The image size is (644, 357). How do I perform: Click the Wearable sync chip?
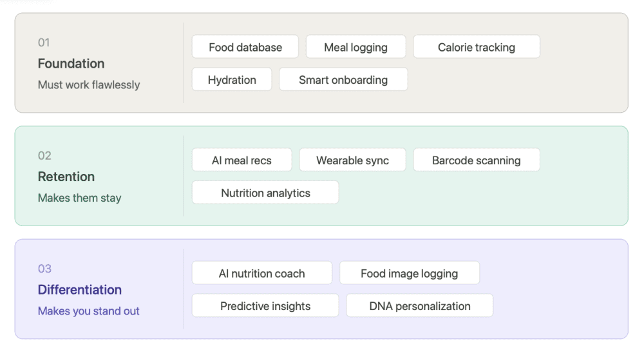[x=352, y=160]
